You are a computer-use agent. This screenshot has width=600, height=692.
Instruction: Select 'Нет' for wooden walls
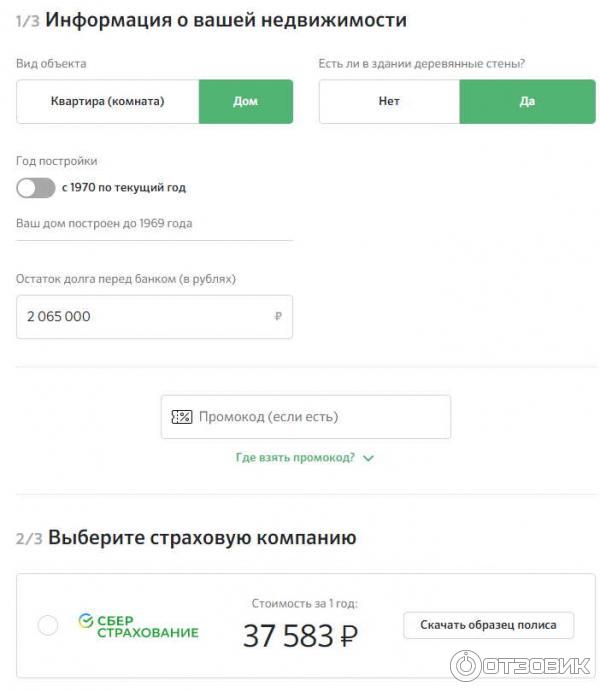pyautogui.click(x=389, y=102)
